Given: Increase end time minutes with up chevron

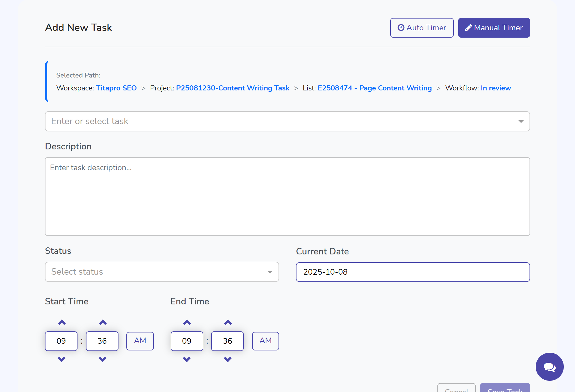Looking at the screenshot, I should tap(228, 322).
